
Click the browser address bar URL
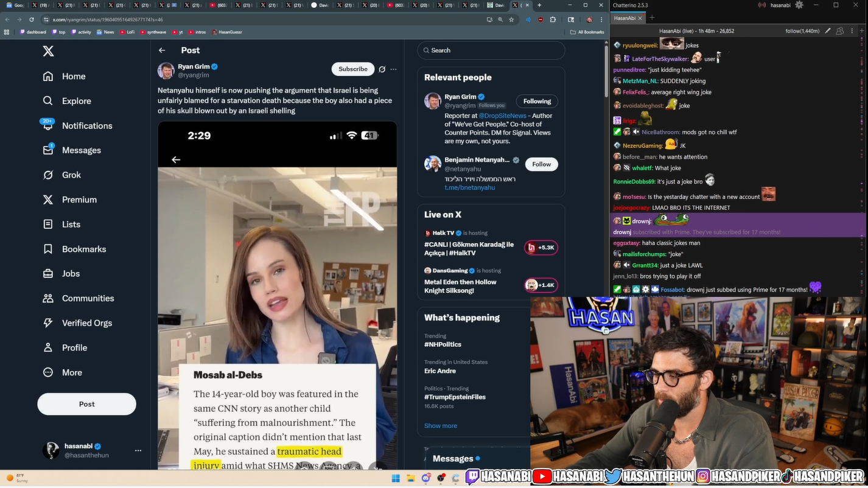[x=108, y=19]
